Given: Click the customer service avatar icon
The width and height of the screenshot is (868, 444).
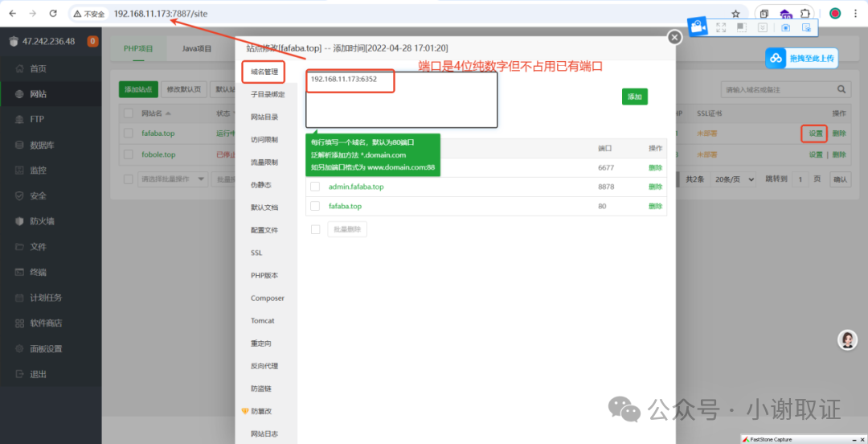Looking at the screenshot, I should [847, 339].
